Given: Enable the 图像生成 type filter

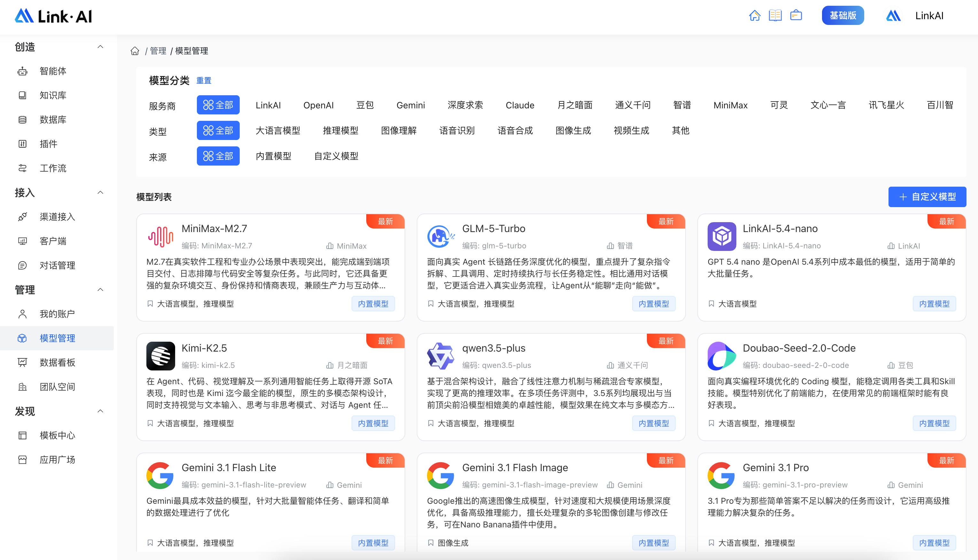Looking at the screenshot, I should click(x=573, y=130).
